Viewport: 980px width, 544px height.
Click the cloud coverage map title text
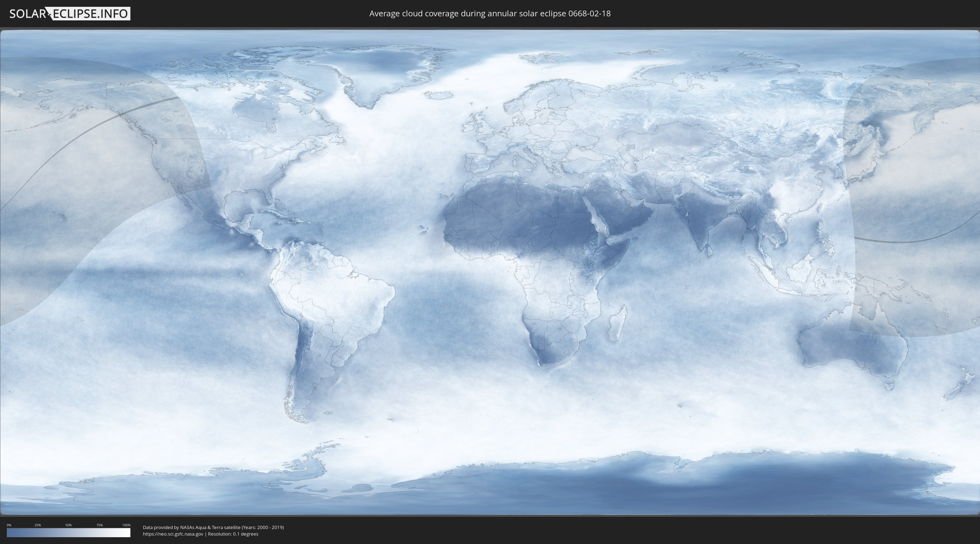point(490,14)
